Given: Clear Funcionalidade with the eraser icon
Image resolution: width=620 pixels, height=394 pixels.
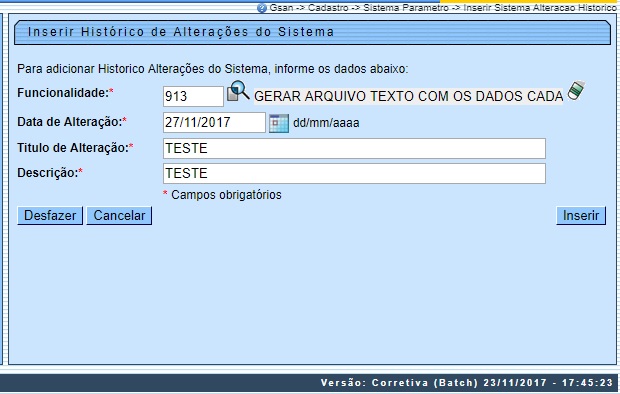Looking at the screenshot, I should click(576, 91).
